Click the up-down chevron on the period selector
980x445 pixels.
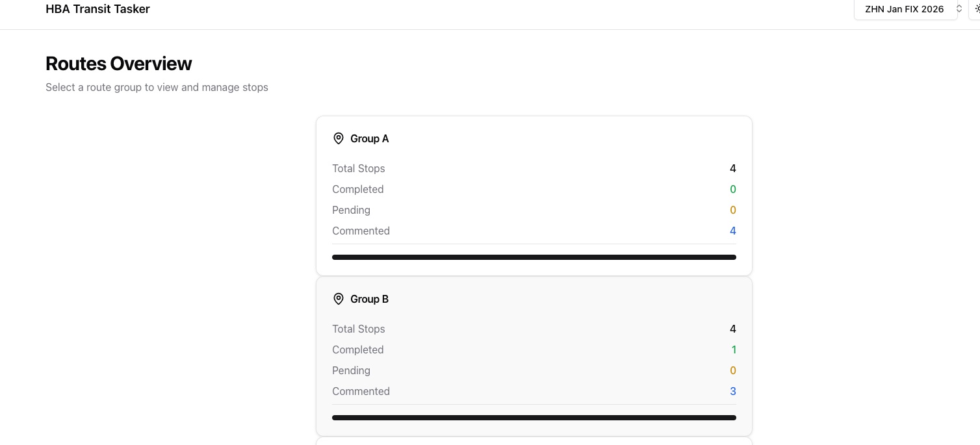(959, 9)
